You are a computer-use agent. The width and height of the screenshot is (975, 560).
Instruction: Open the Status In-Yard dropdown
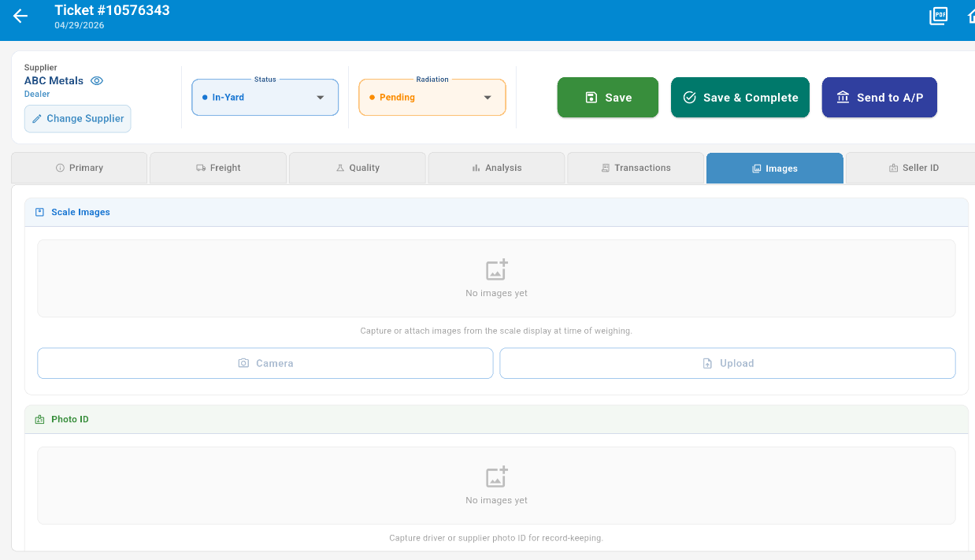click(x=265, y=98)
